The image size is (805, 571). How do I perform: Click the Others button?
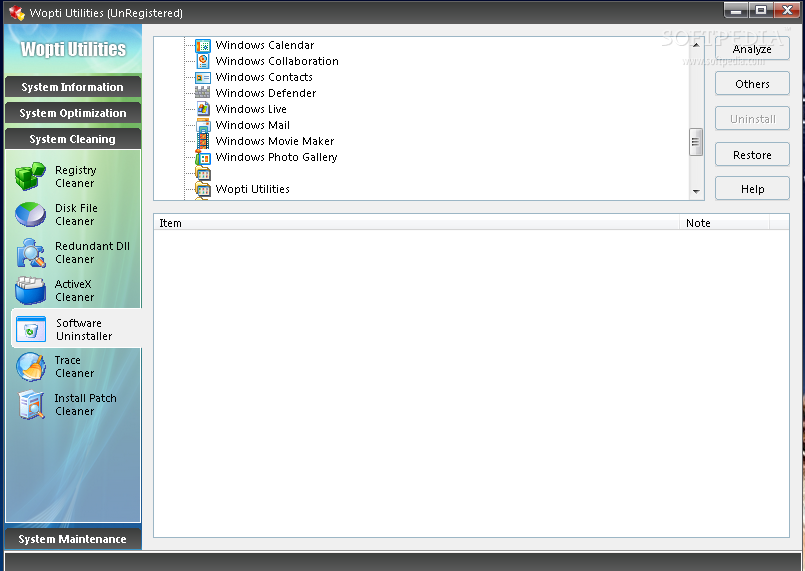pos(752,84)
